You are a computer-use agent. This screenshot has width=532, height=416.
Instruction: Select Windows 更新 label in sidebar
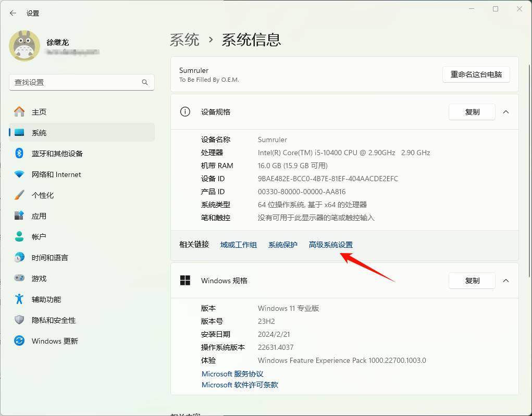(55, 341)
